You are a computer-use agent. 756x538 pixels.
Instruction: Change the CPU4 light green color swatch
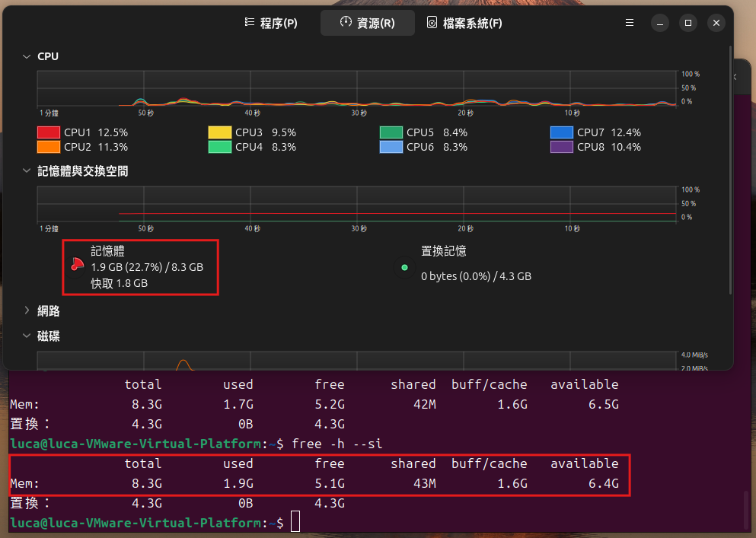point(220,147)
